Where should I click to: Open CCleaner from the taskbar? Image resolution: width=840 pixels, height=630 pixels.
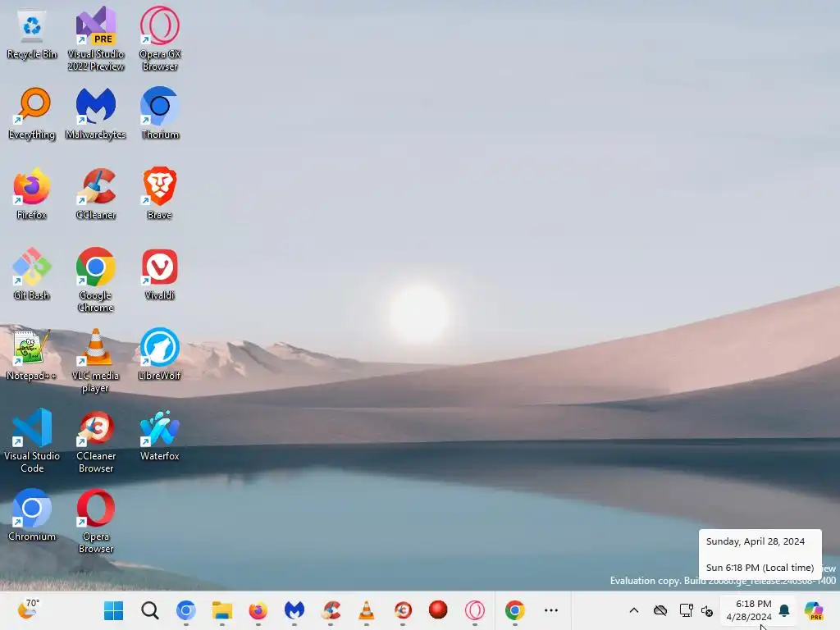[331, 610]
